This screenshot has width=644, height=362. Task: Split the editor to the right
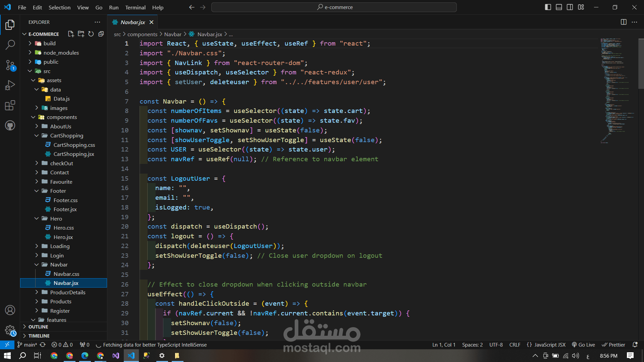[624, 22]
